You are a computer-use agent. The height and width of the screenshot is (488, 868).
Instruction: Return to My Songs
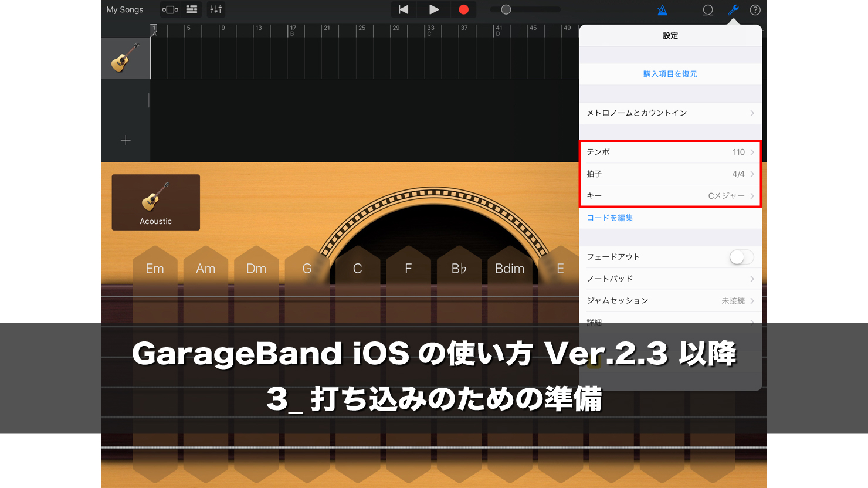click(x=125, y=9)
